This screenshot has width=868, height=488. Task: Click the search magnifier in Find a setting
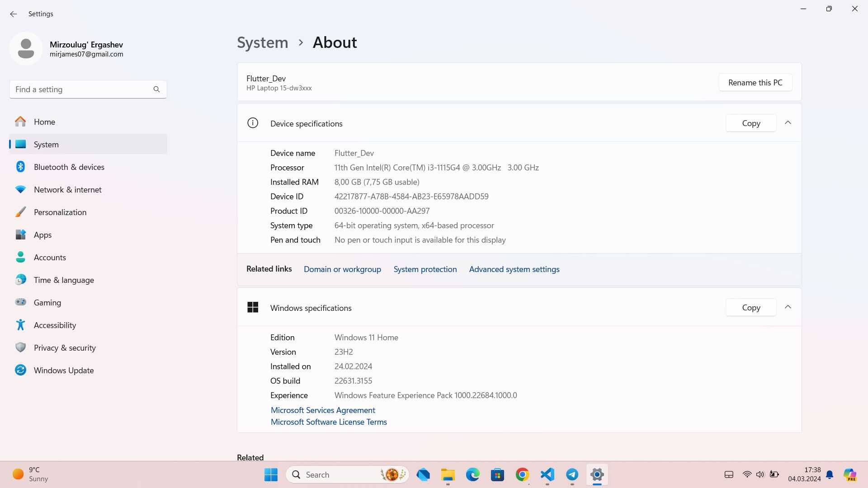tap(156, 89)
